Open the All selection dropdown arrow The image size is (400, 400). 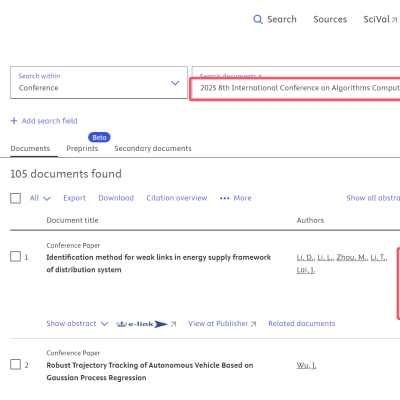(x=47, y=199)
